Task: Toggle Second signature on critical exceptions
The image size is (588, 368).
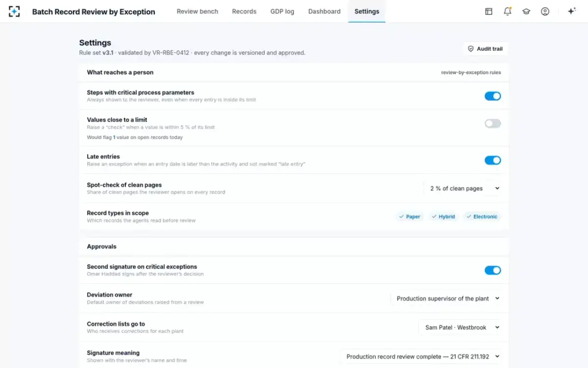Action: (x=493, y=270)
